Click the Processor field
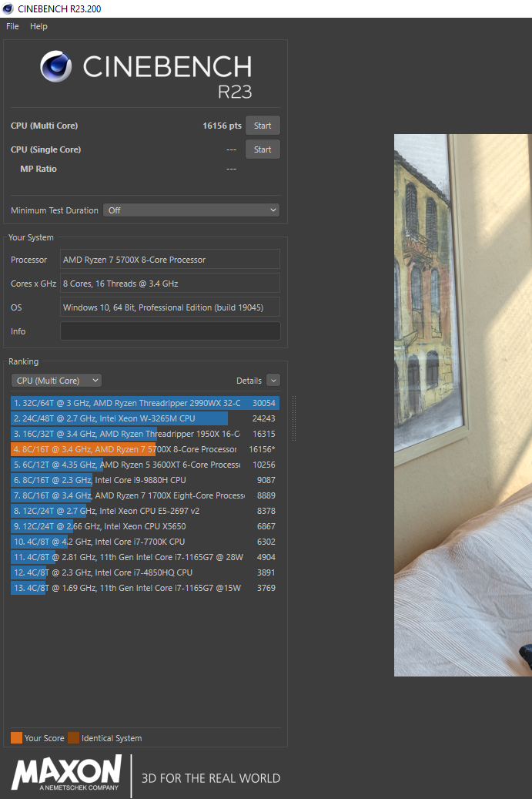 pyautogui.click(x=170, y=260)
